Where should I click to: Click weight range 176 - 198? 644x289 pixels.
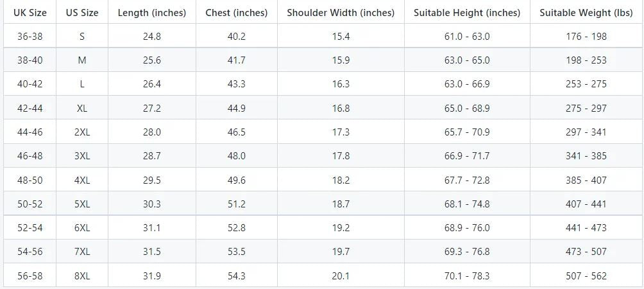tap(586, 37)
